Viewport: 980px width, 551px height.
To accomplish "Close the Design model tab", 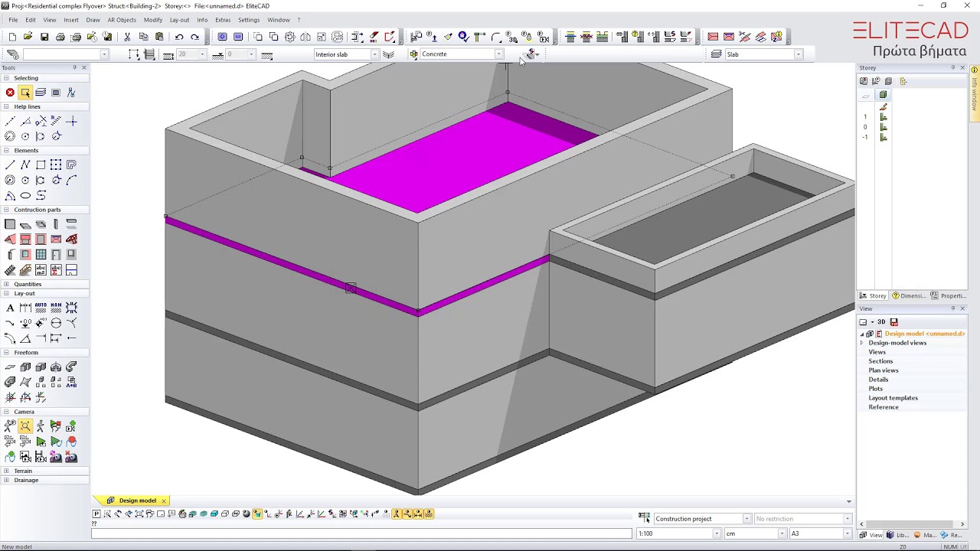I will 163,500.
